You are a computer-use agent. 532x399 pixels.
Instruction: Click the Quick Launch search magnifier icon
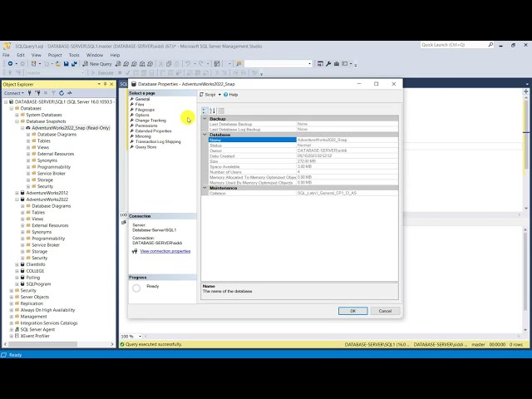point(490,45)
